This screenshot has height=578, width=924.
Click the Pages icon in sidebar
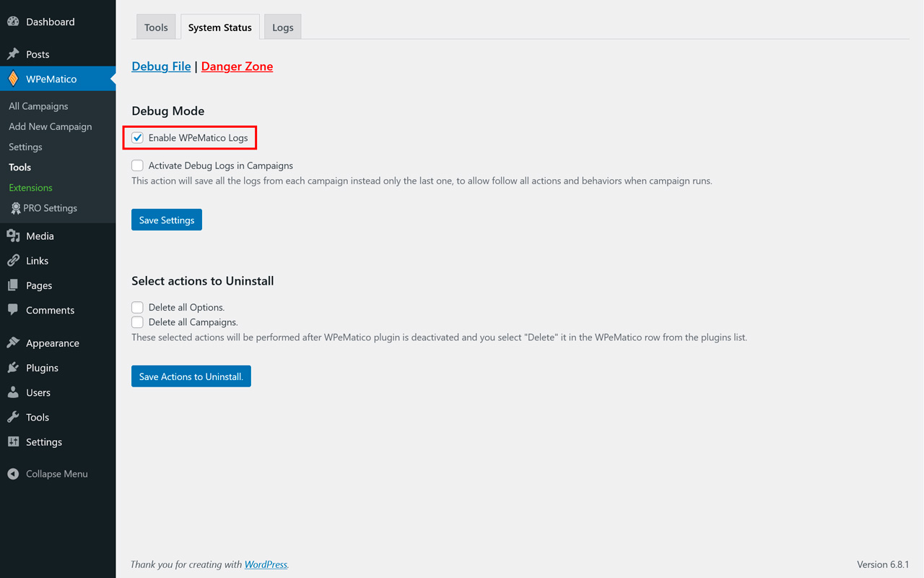coord(13,285)
